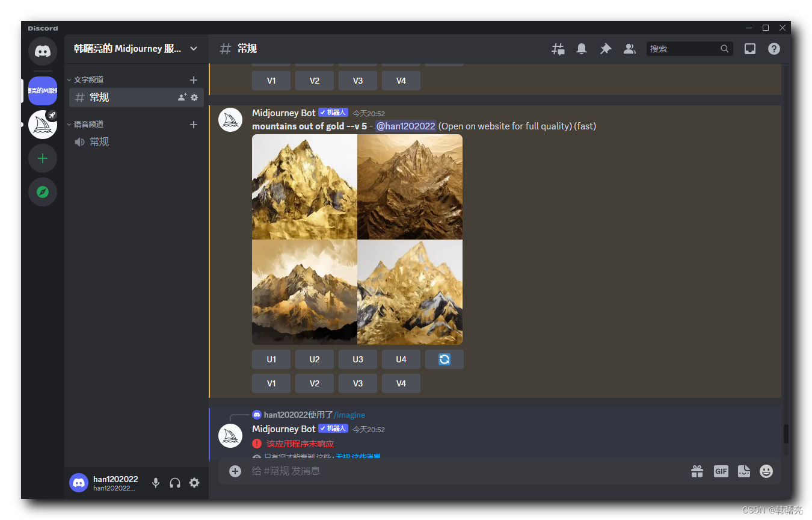The image size is (812, 520).
Task: Create variations with V2 below gold mountains
Action: point(315,383)
